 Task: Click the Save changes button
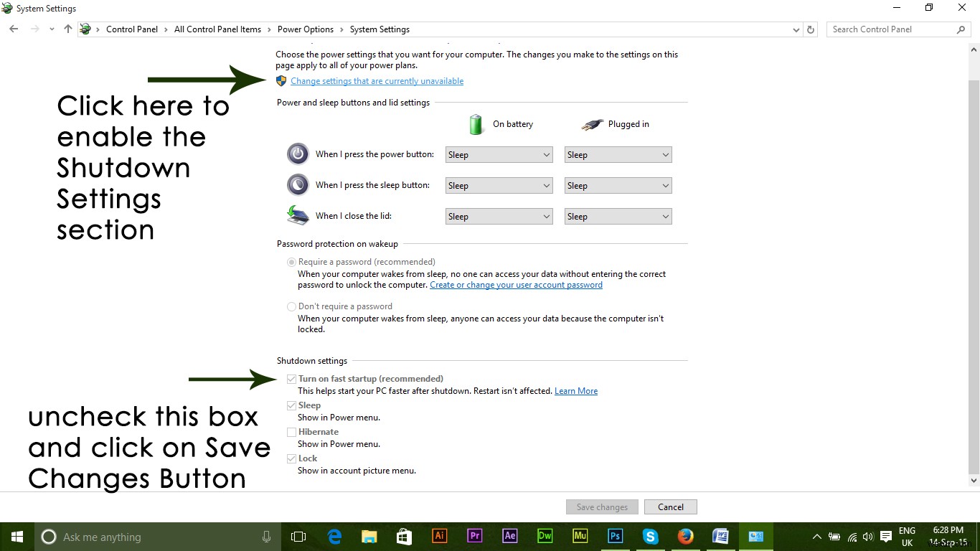602,507
